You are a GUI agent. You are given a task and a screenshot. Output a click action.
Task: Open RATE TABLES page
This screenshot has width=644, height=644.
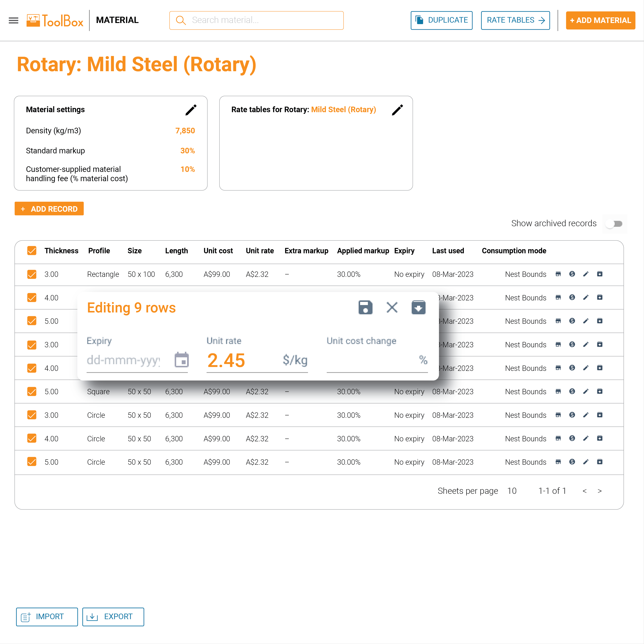[x=515, y=20]
